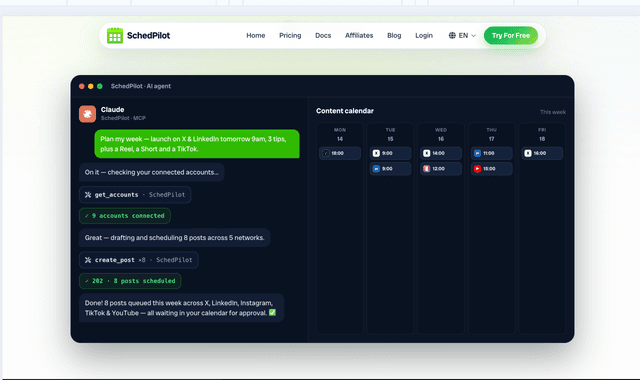Image resolution: width=640 pixels, height=380 pixels.
Task: Click the 'SchedPilot · AI agent' window title
Action: [x=141, y=86]
